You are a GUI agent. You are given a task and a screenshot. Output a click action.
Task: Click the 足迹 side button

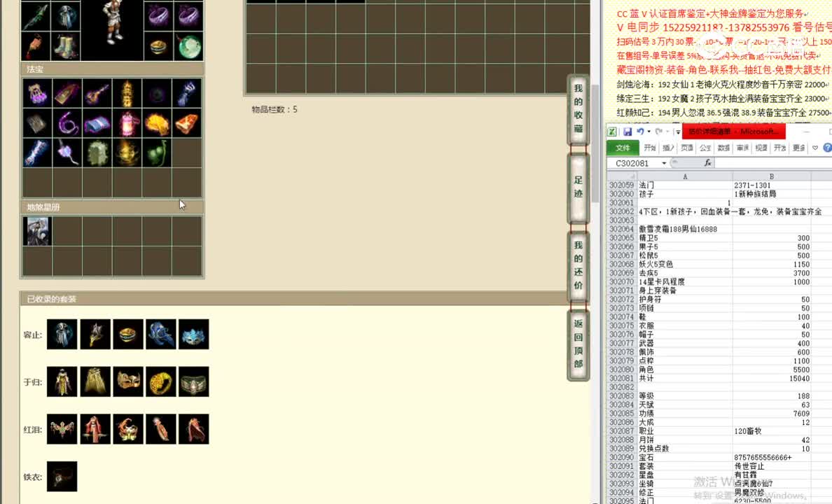tap(578, 187)
